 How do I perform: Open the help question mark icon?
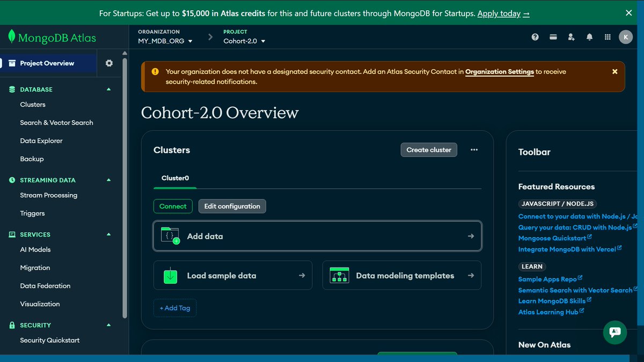[x=535, y=37]
